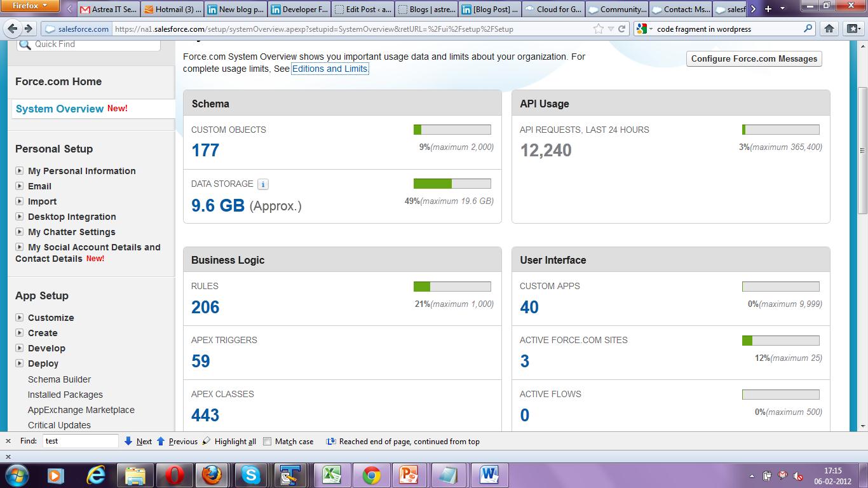868x488 pixels.
Task: Expand the Email setup section
Action: point(19,186)
